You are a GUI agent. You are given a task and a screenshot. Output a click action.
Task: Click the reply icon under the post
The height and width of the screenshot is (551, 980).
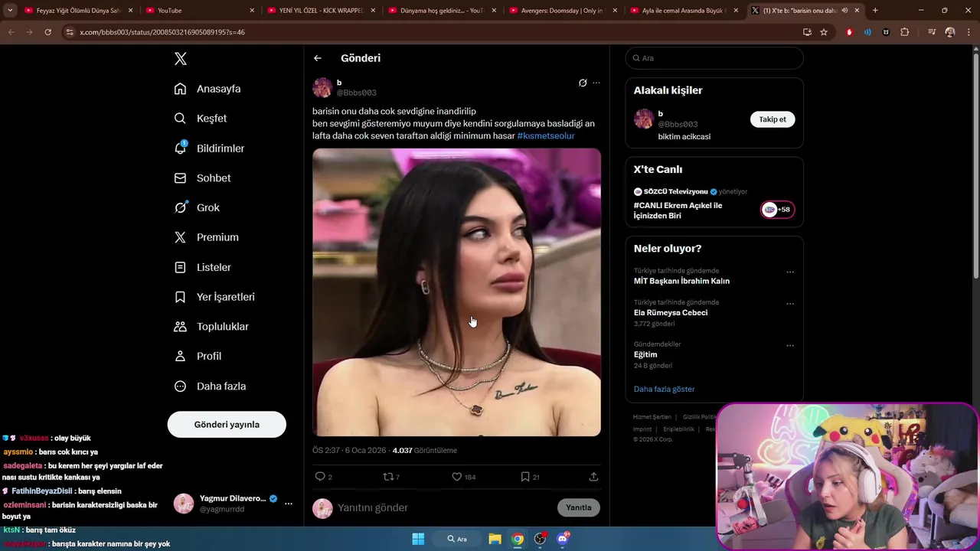point(320,477)
